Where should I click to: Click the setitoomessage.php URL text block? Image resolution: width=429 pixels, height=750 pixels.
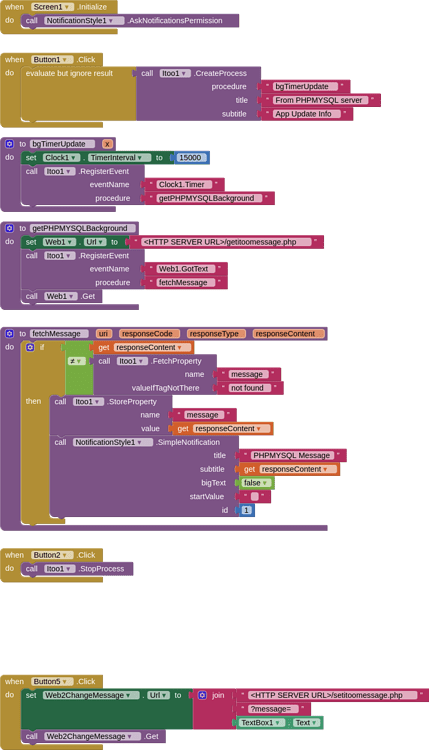pyautogui.click(x=333, y=695)
